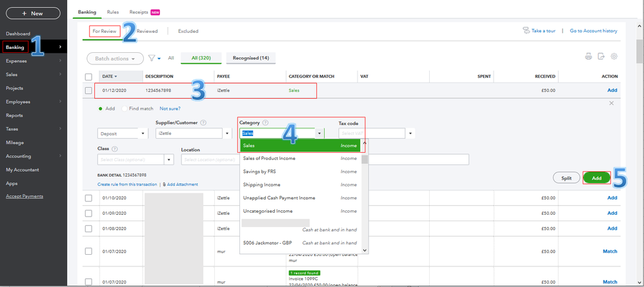Select the Add radio button

(100, 109)
